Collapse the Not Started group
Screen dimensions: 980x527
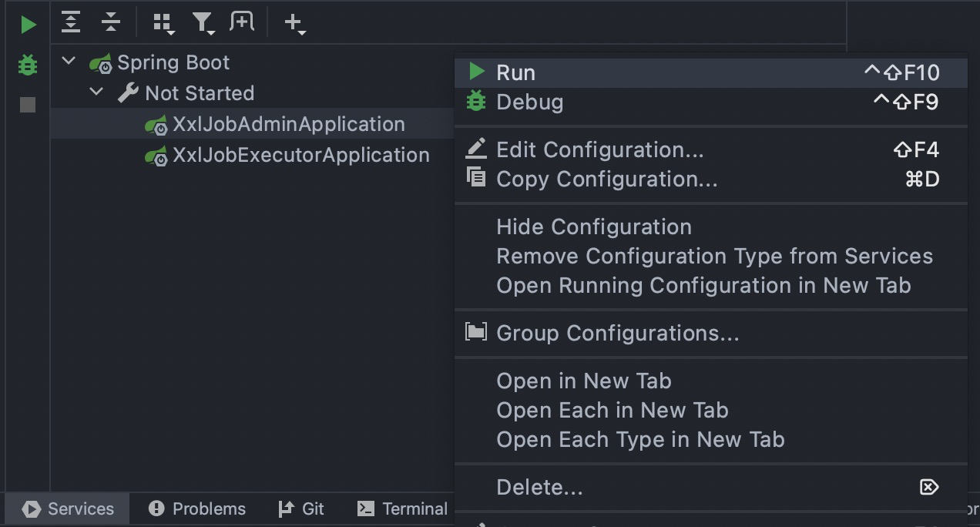97,92
